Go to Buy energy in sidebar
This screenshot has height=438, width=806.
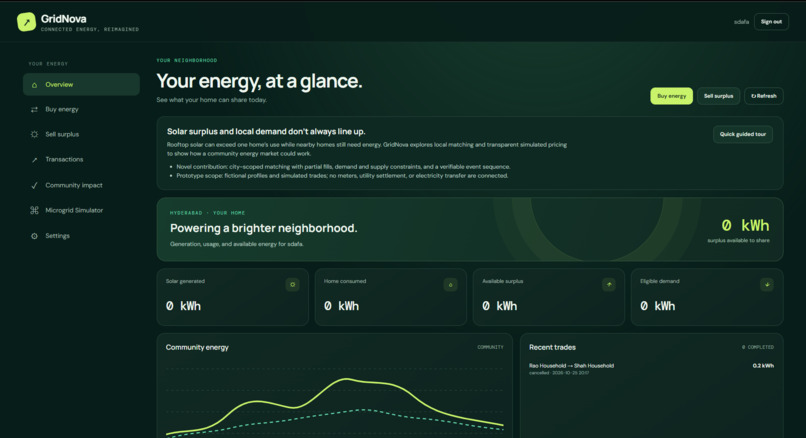coord(81,110)
